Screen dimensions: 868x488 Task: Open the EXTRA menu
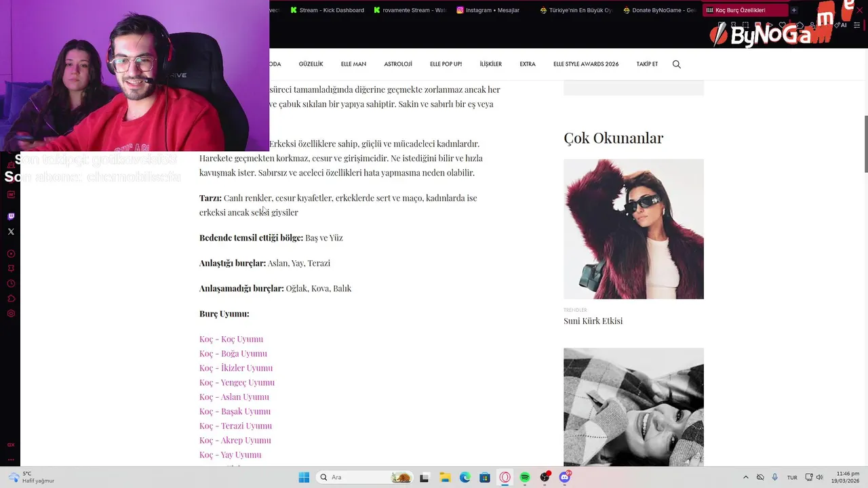(x=528, y=64)
